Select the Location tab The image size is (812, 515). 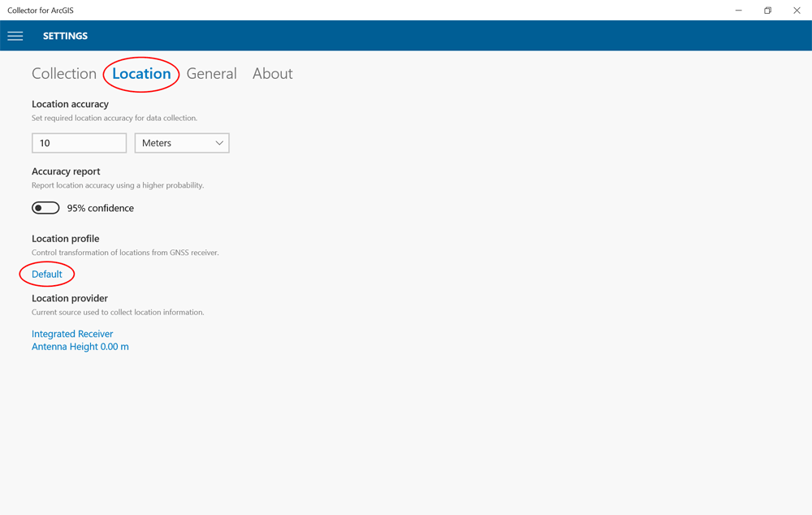pos(141,74)
